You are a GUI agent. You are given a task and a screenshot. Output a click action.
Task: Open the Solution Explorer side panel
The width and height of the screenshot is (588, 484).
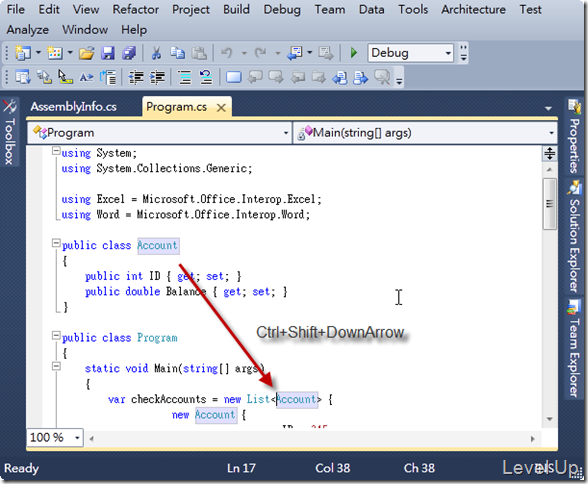(x=574, y=237)
